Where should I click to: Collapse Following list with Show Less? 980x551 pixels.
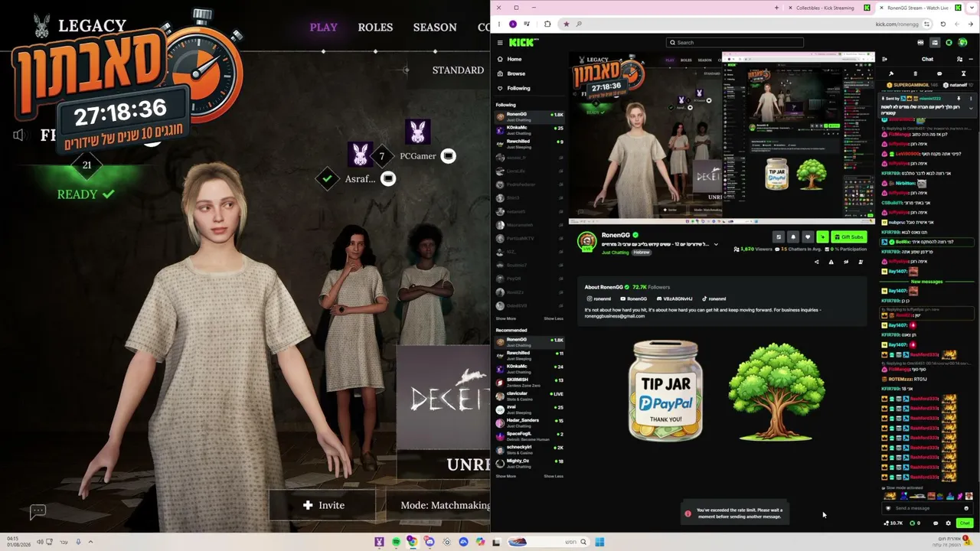click(554, 318)
